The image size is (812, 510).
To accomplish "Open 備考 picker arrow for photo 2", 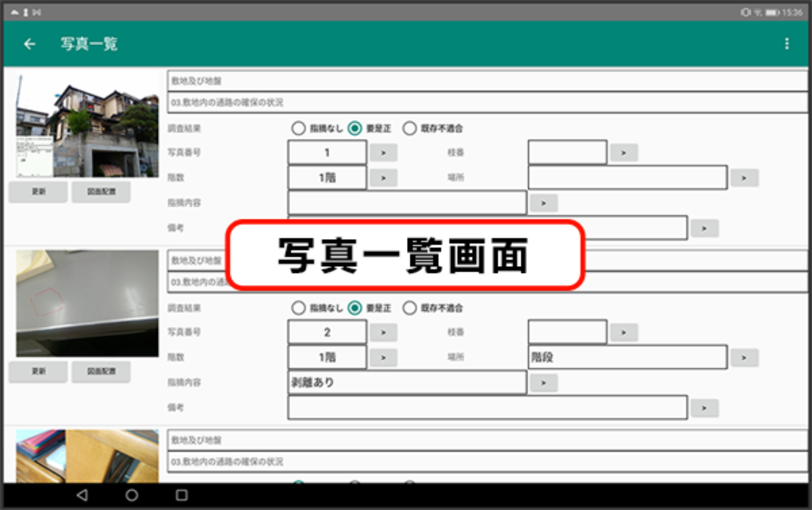I will [x=704, y=408].
